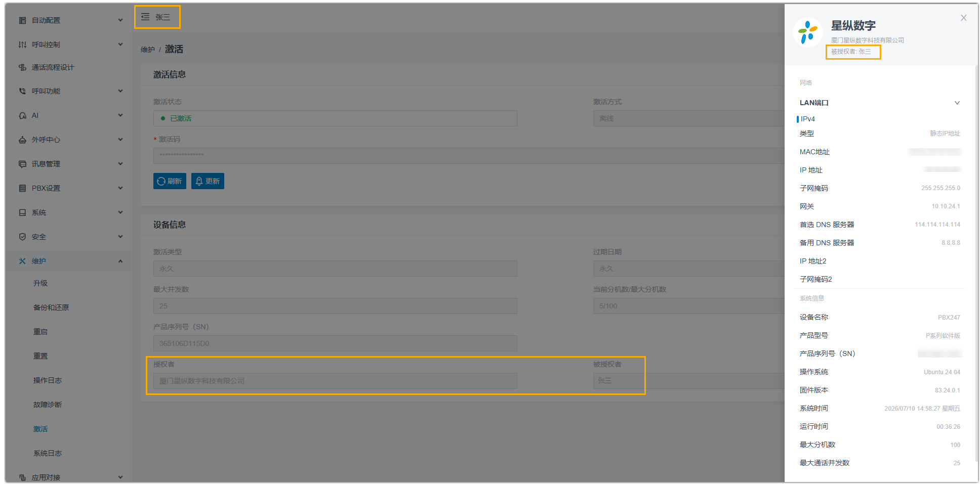This screenshot has height=484, width=980.
Task: Expand the 呼叫功能 submenu arrow
Action: [120, 91]
